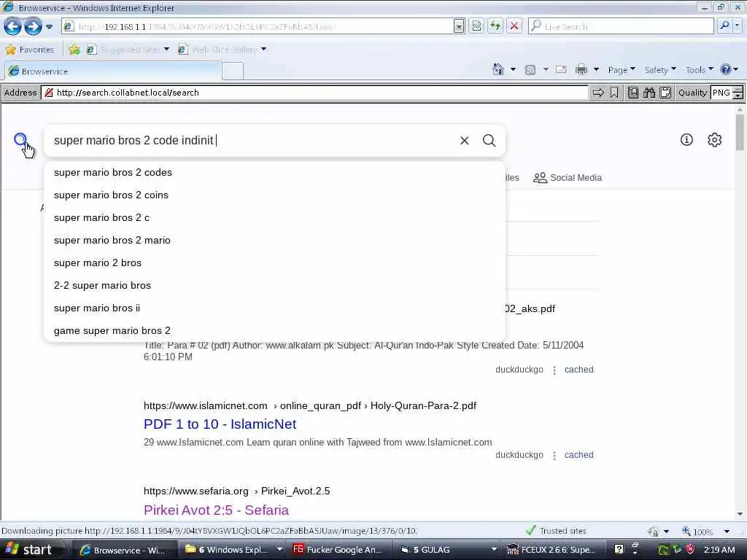Image resolution: width=747 pixels, height=560 pixels.
Task: Expand 6 Windows Explorer taskbar group
Action: [x=233, y=550]
